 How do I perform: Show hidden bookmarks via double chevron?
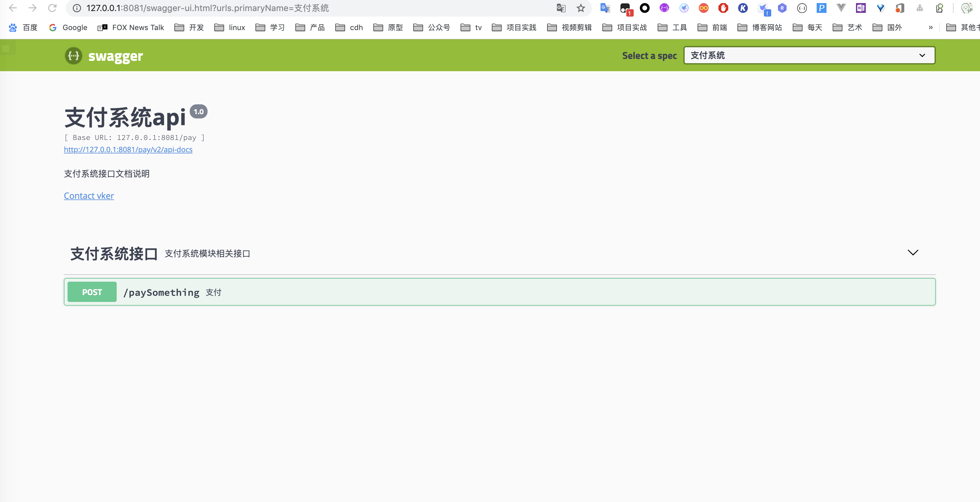click(x=931, y=27)
